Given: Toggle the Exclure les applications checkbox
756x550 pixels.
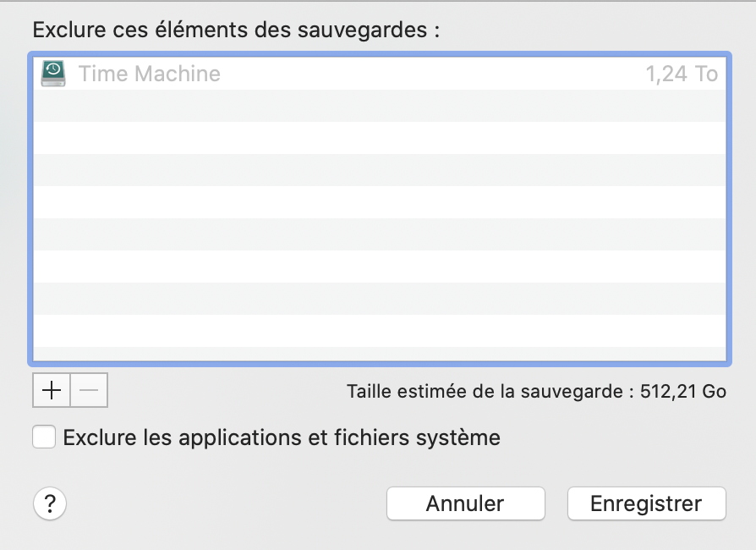Looking at the screenshot, I should pyautogui.click(x=44, y=437).
